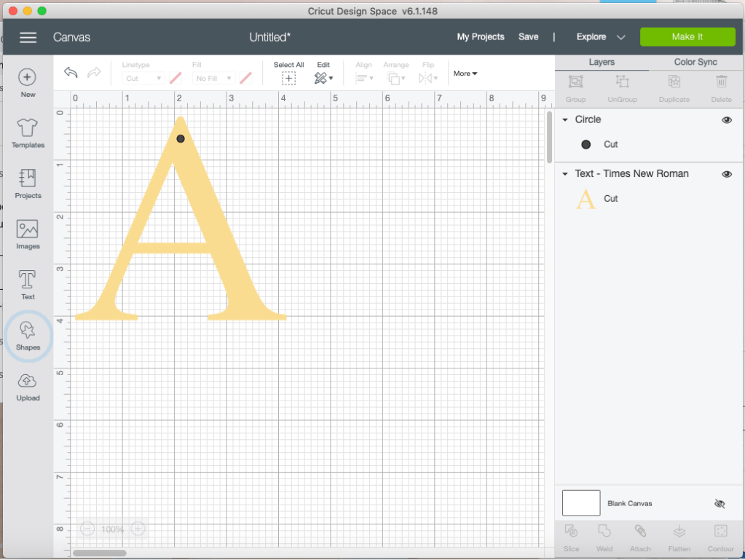Toggle Blank Canvas visibility
745x560 pixels.
720,504
